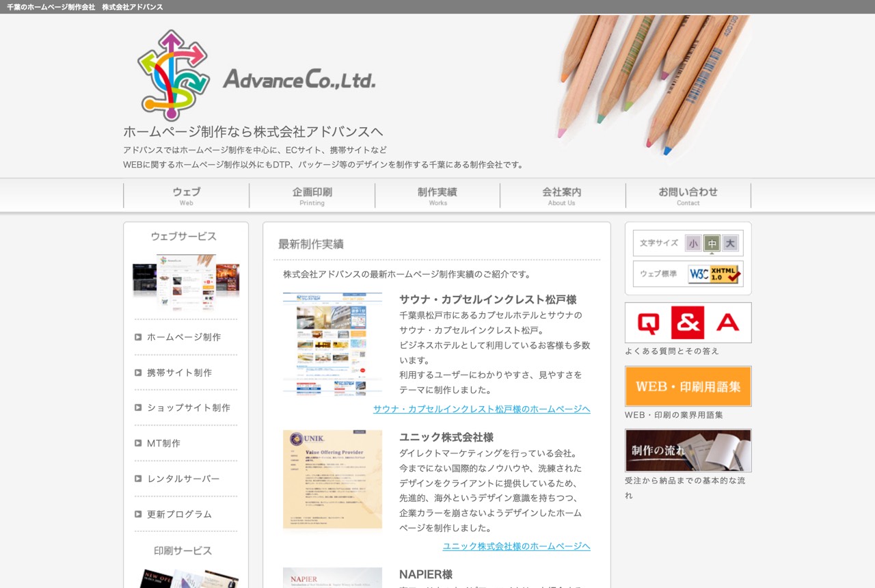This screenshot has height=588, width=875.
Task: Click the Advance Co., Ltd. logo
Action: pos(256,75)
